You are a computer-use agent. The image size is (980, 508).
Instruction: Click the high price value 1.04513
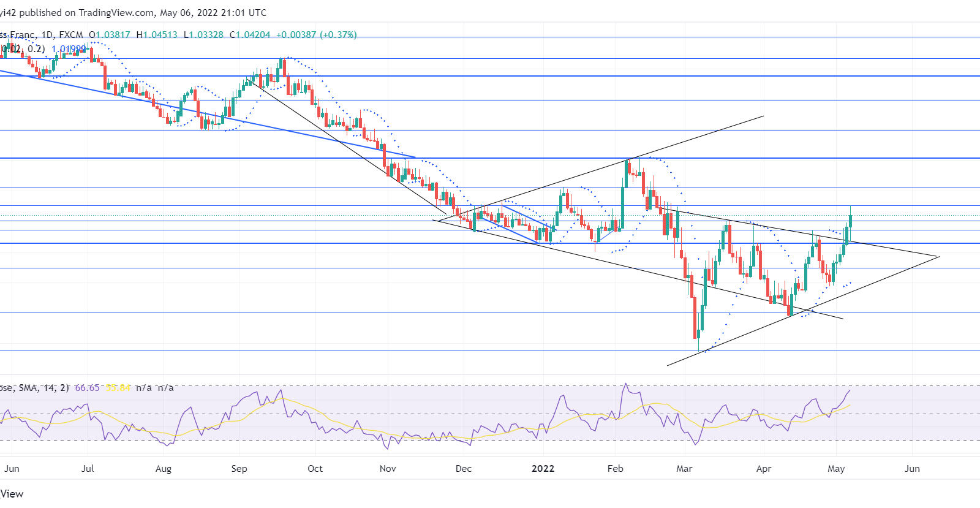[160, 35]
